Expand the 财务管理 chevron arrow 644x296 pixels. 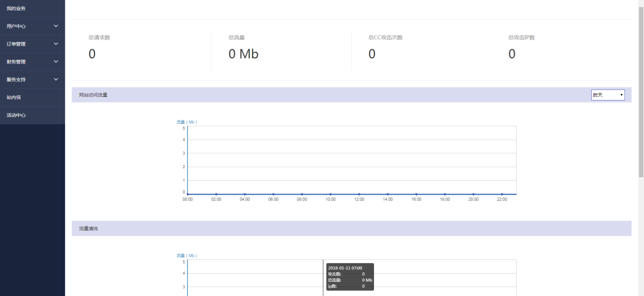pos(56,62)
